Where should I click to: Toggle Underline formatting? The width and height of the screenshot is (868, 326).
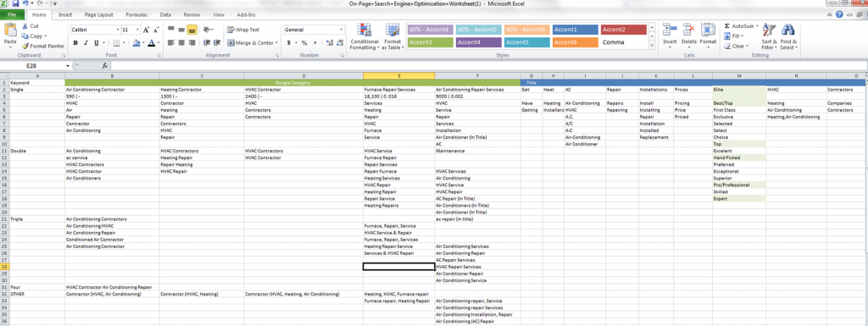96,42
